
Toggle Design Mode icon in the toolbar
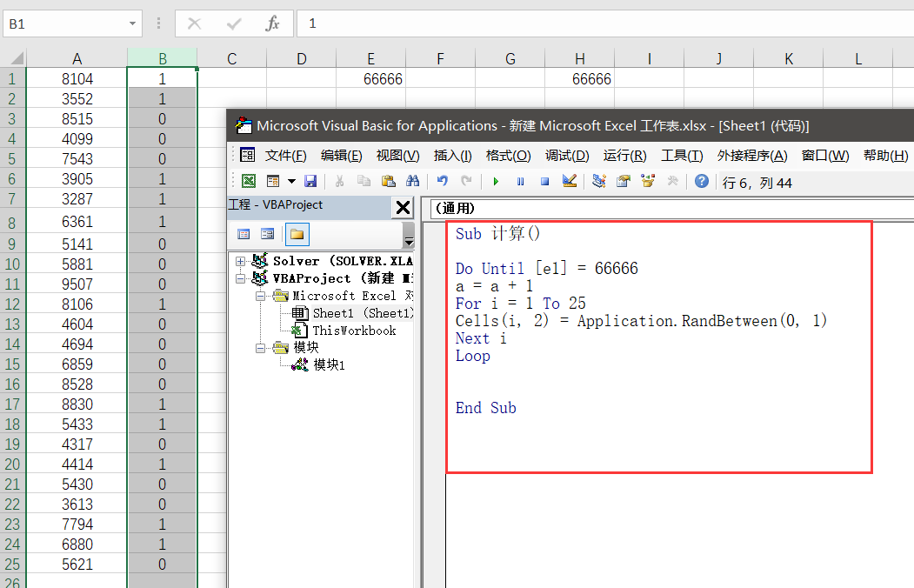click(x=570, y=182)
